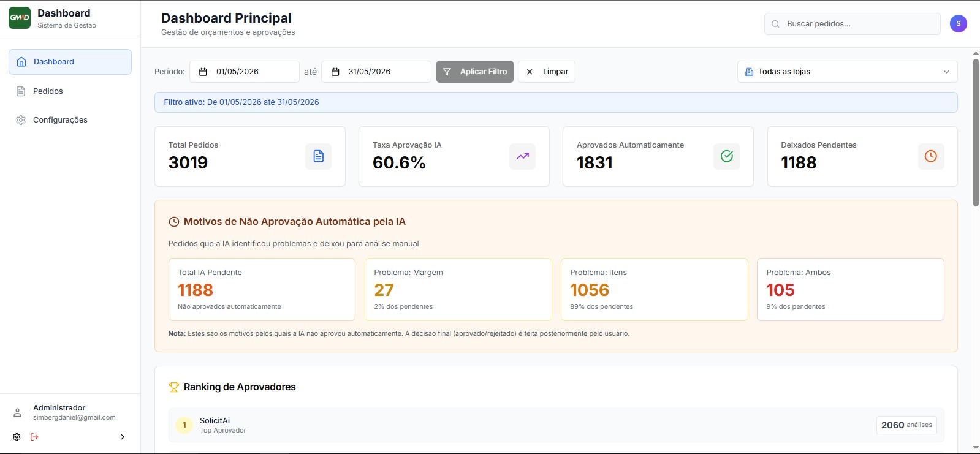Click the green check icon on Aprovados Automaticamente

727,156
